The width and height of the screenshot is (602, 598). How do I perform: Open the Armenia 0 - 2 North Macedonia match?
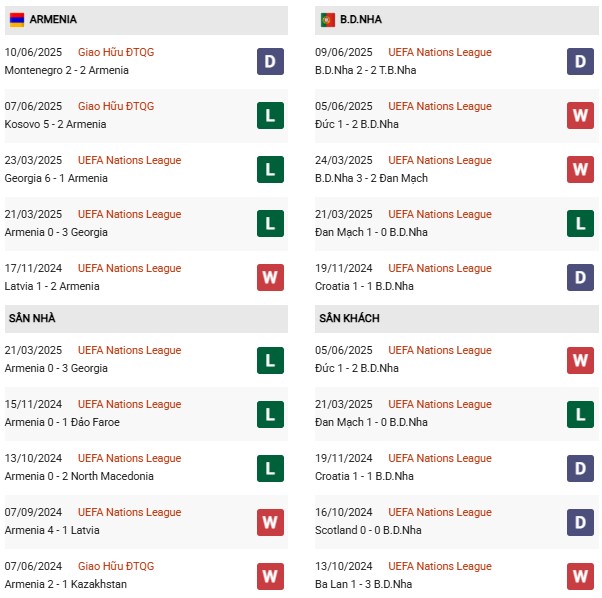[x=79, y=476]
